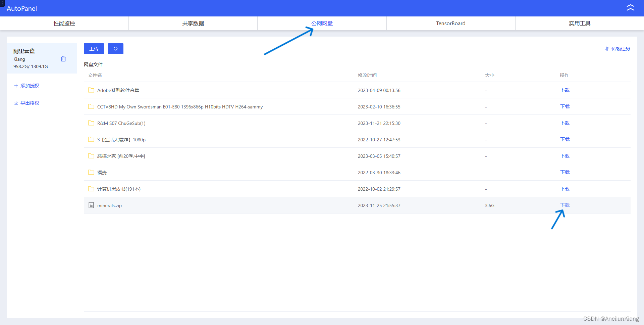
Task: Download the Adobe系列软件合集 folder
Action: pos(565,90)
